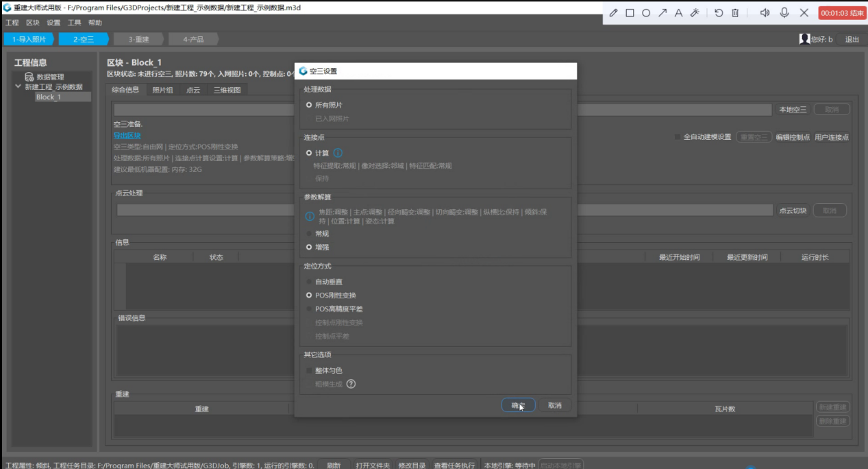Viewport: 868px width, 469px height.
Task: Open the 工具 menu
Action: (x=75, y=23)
